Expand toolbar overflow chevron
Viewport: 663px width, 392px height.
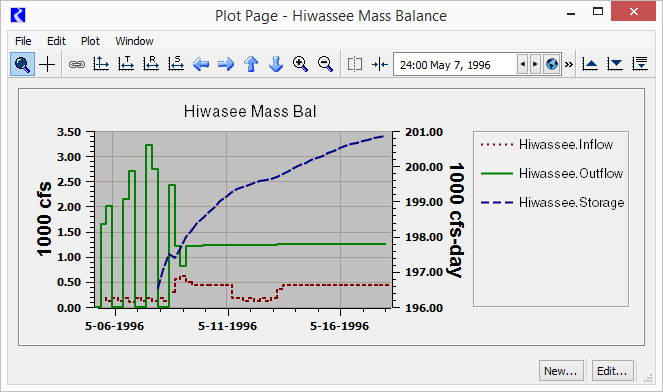tap(569, 65)
